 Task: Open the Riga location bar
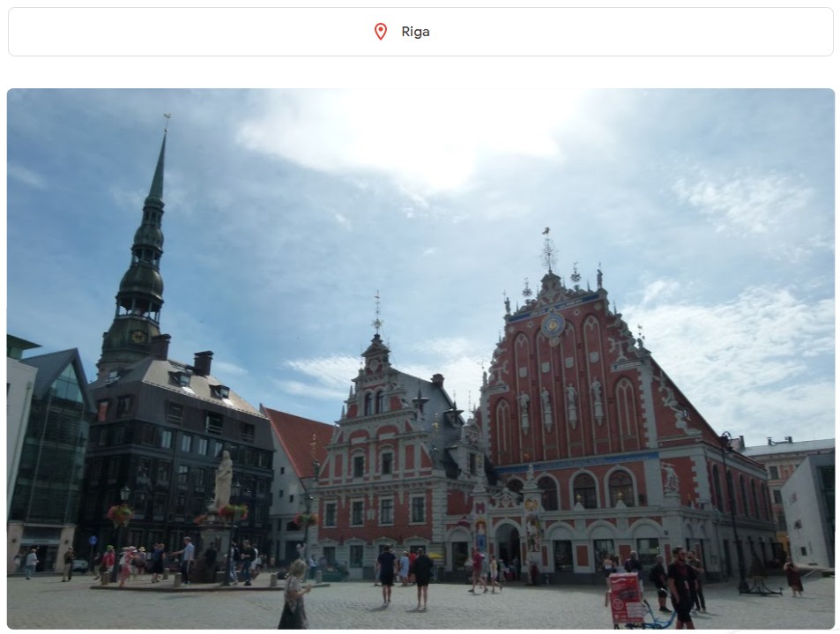(x=420, y=32)
